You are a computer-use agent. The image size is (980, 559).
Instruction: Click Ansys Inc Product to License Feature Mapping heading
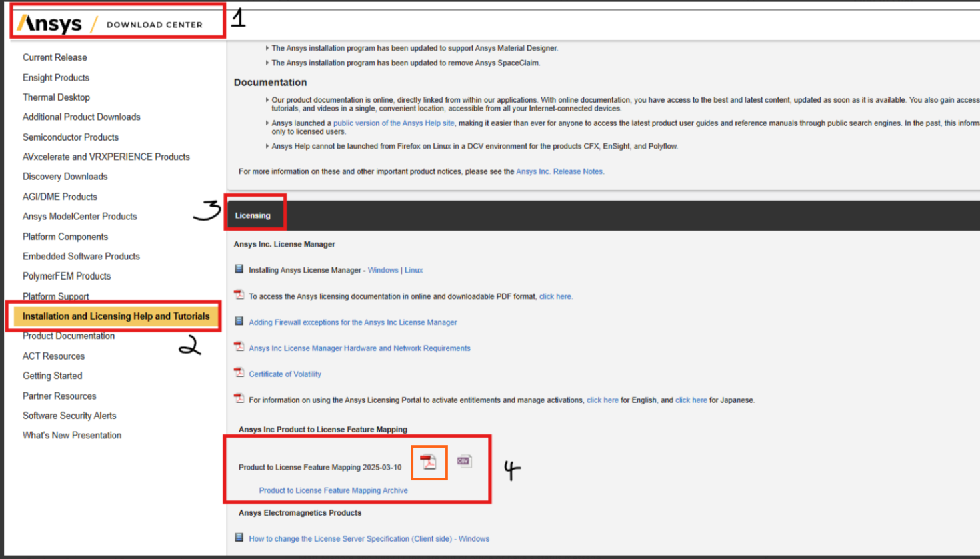[323, 430]
